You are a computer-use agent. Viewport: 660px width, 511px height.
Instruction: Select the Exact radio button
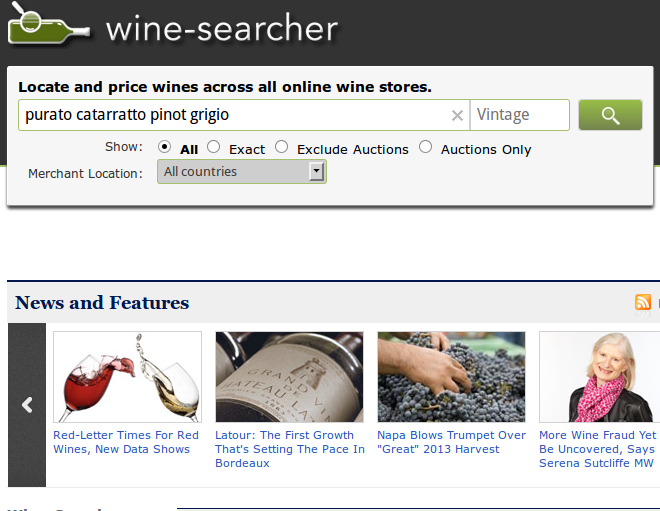[x=213, y=147]
